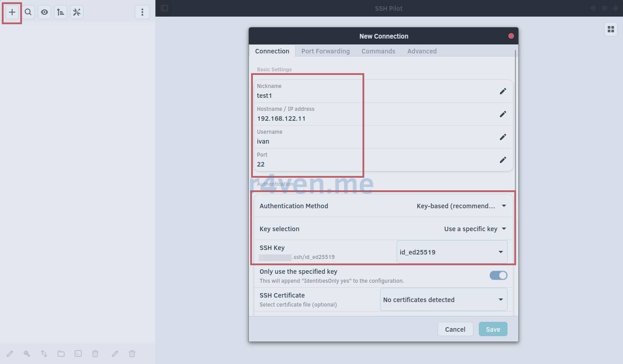623x364 pixels.
Task: Disable 'Only use the specified key' switch
Action: (x=498, y=276)
